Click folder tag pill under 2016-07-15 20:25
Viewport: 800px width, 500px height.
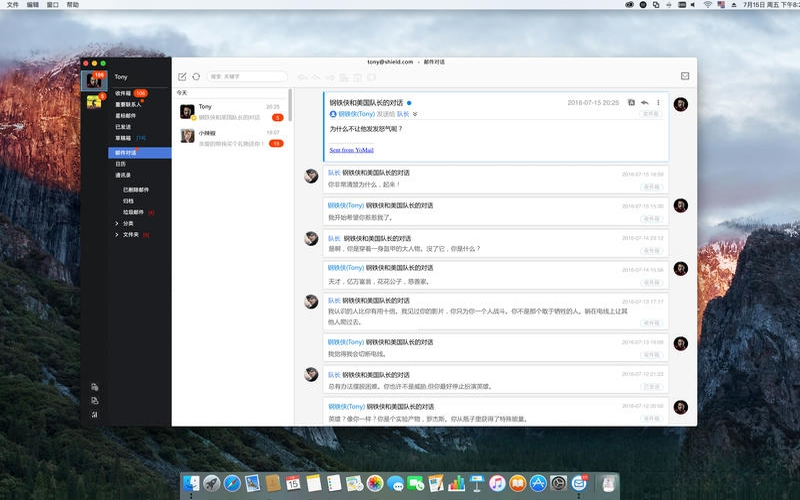[651, 114]
